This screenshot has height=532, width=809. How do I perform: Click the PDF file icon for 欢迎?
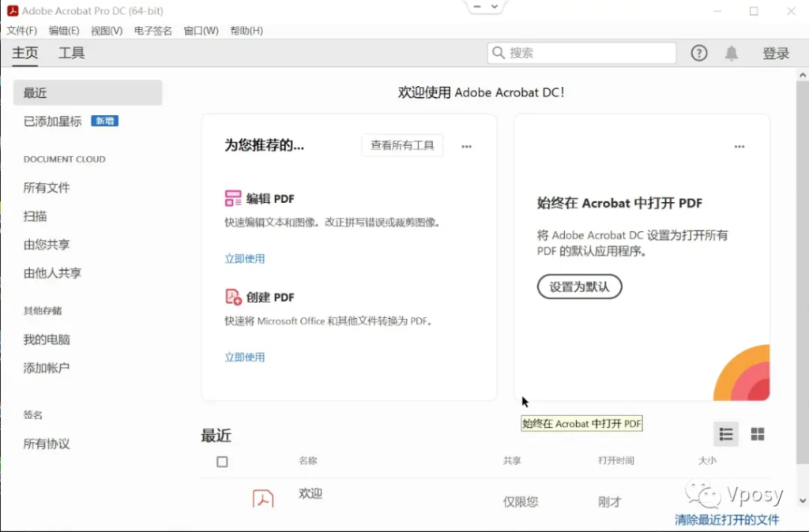point(262,499)
